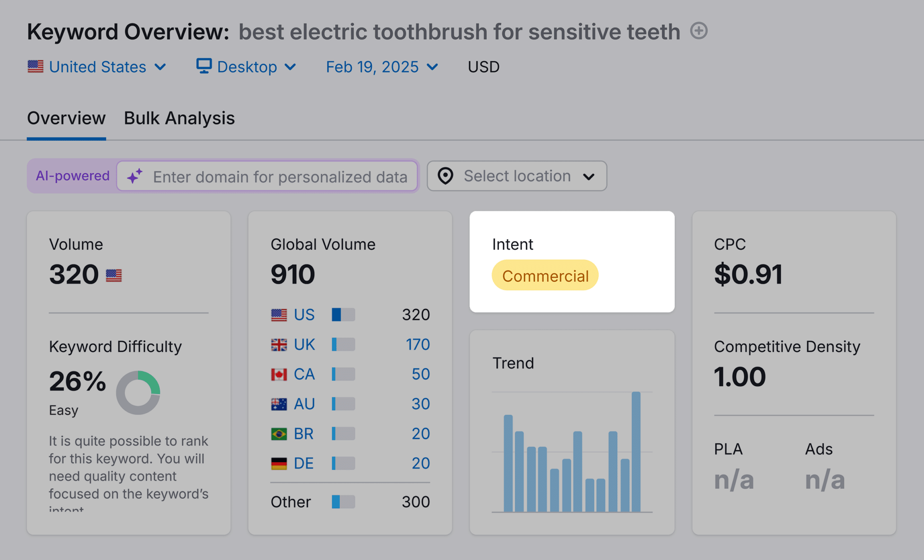Click the UK country link in Global Volume

click(x=304, y=344)
